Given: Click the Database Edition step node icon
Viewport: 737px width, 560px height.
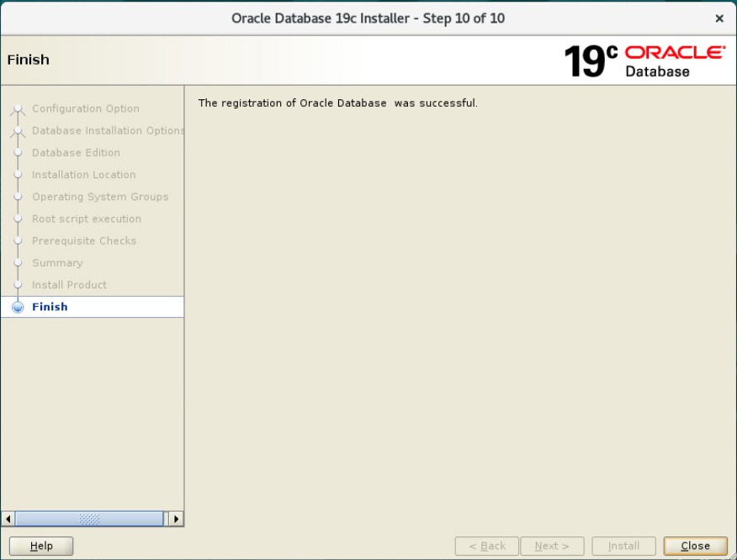Looking at the screenshot, I should pos(18,153).
